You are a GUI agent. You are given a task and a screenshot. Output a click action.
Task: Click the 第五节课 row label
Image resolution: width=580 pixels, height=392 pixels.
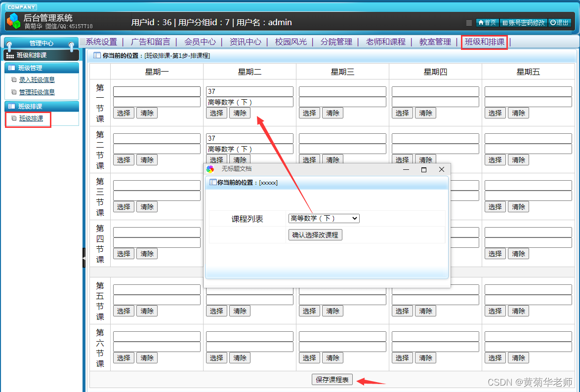tap(100, 301)
